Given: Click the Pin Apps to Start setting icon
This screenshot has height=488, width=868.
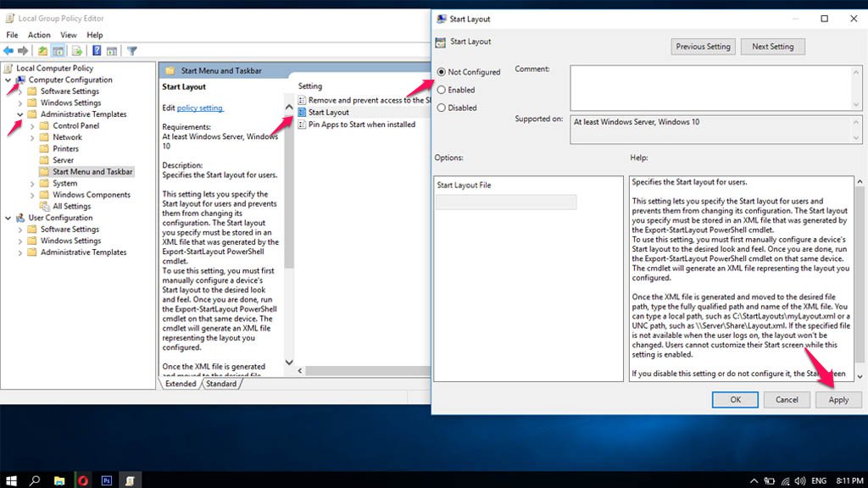Looking at the screenshot, I should coord(302,125).
